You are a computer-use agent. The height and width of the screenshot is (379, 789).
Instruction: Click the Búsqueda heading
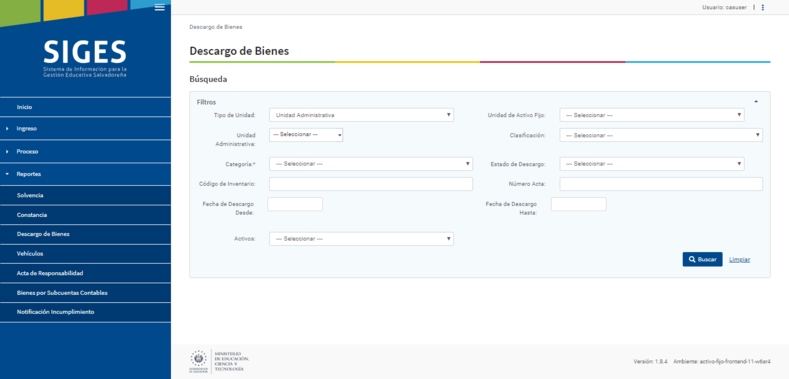point(208,80)
